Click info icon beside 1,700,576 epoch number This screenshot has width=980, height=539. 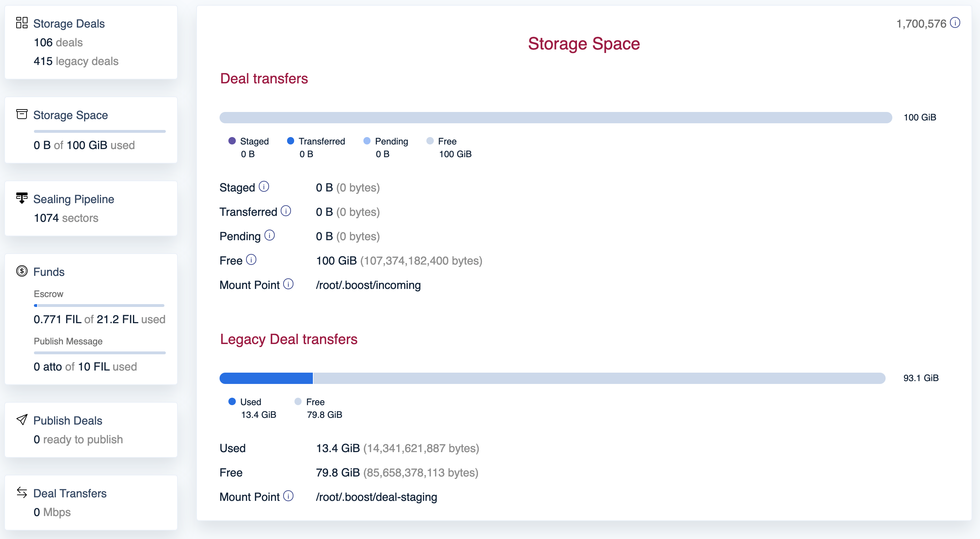tap(955, 23)
